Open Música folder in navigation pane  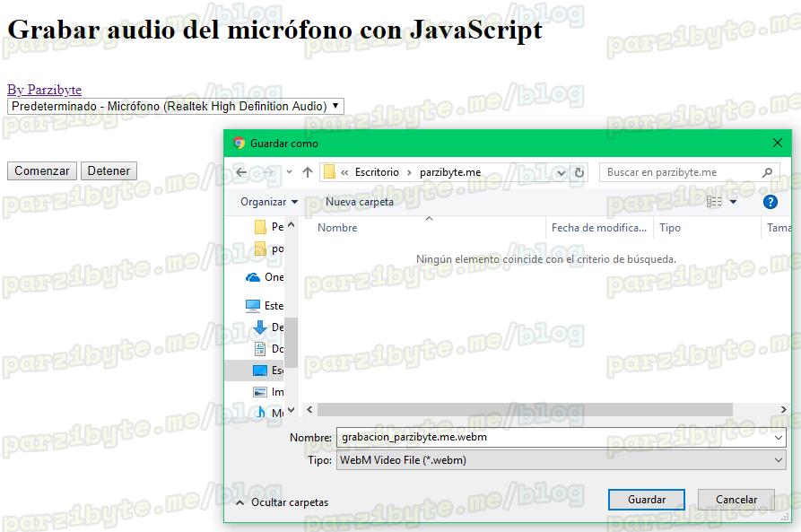click(x=269, y=413)
